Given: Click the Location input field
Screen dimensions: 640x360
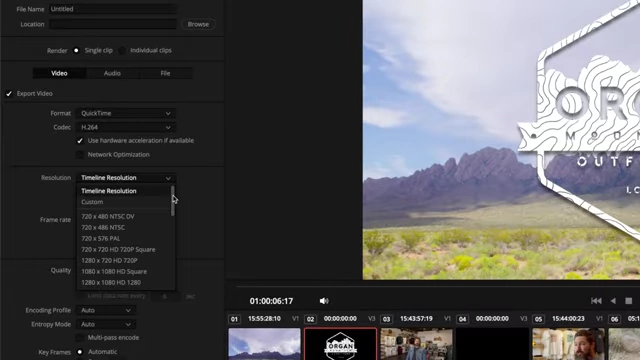Looking at the screenshot, I should coord(113,24).
